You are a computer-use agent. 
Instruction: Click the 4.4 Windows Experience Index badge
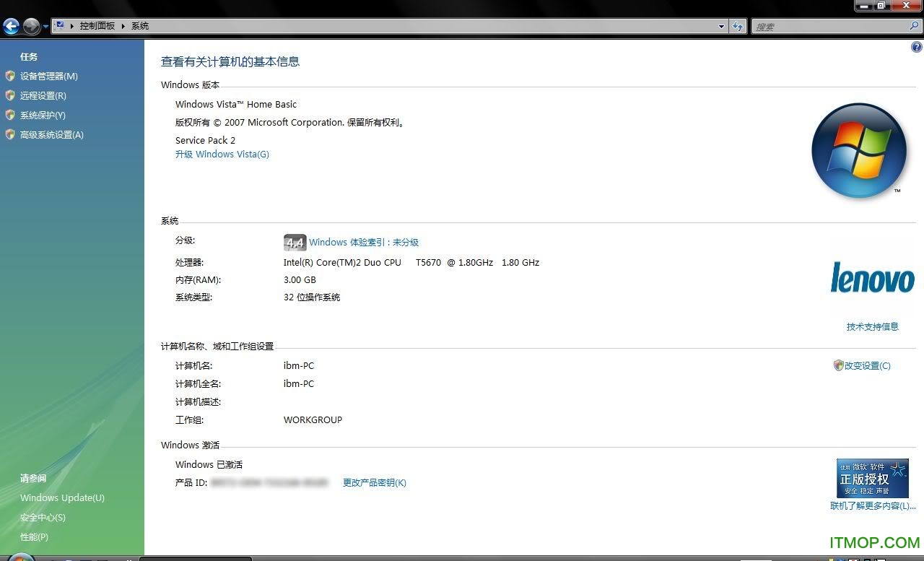tap(295, 243)
